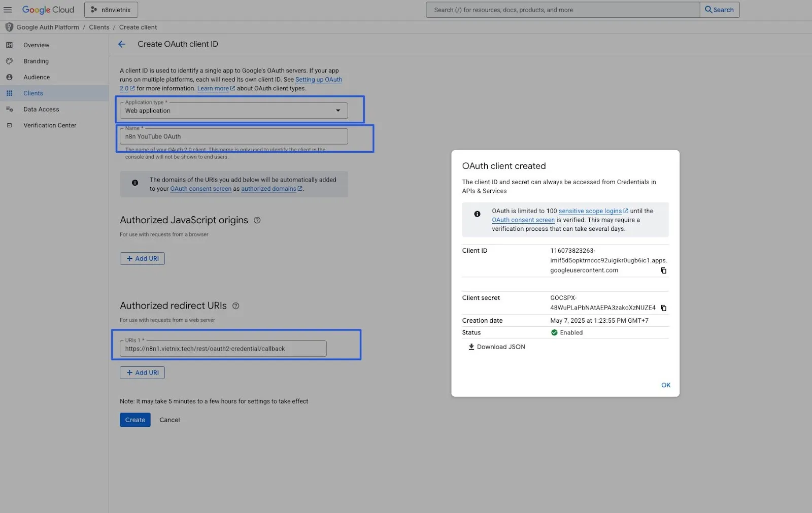Open the Setting up OAuth 2.0 link
Screen dimensions: 812x513
pyautogui.click(x=318, y=80)
